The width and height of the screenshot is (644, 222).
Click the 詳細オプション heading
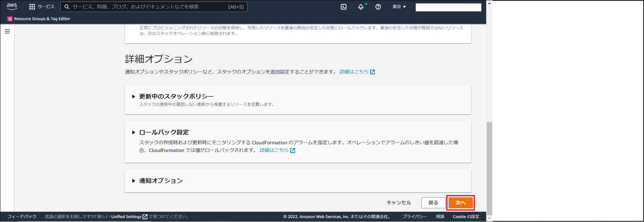[159, 59]
